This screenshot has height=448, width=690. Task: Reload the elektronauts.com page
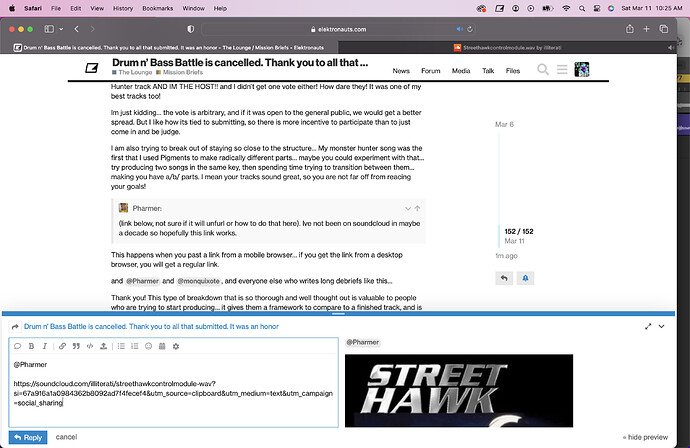470,29
